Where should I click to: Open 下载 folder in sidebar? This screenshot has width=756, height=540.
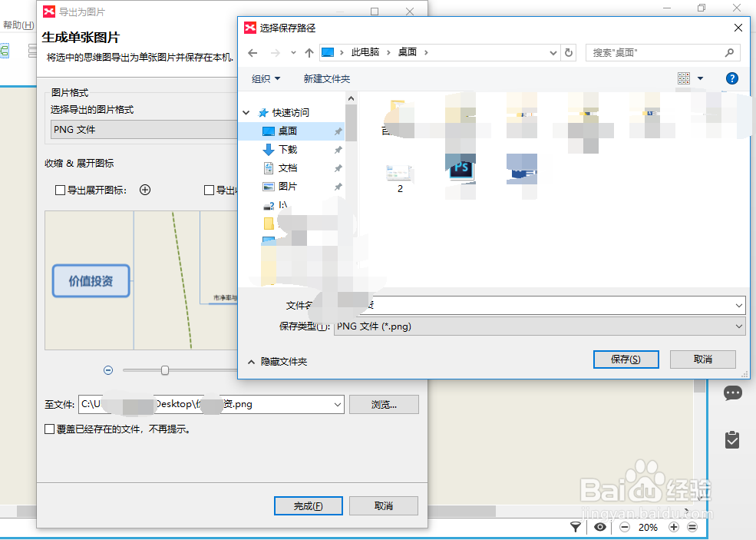(288, 150)
